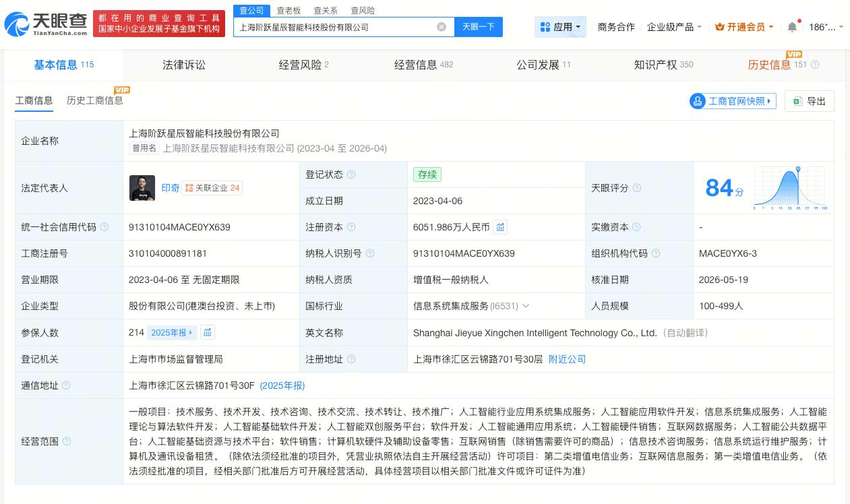This screenshot has height=504, width=850.
Task: Click help icon next to 纳税人识别号
Action: click(x=370, y=253)
